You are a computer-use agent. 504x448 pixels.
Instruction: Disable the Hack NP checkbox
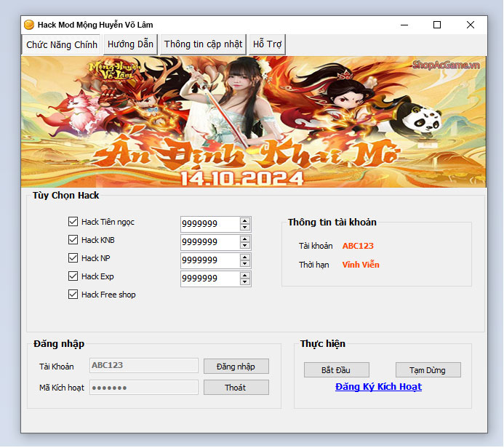[x=73, y=257]
